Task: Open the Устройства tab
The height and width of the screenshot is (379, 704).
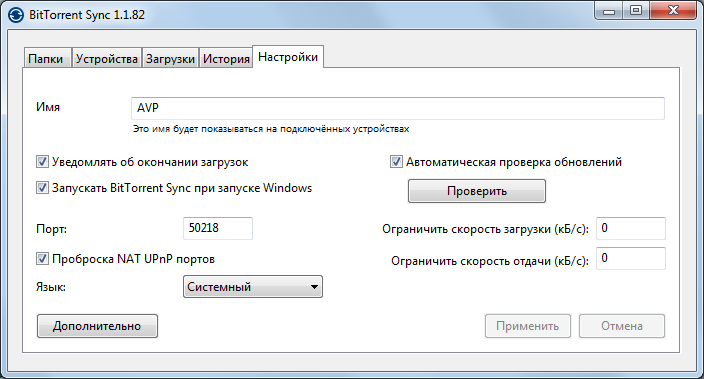Action: coord(107,58)
